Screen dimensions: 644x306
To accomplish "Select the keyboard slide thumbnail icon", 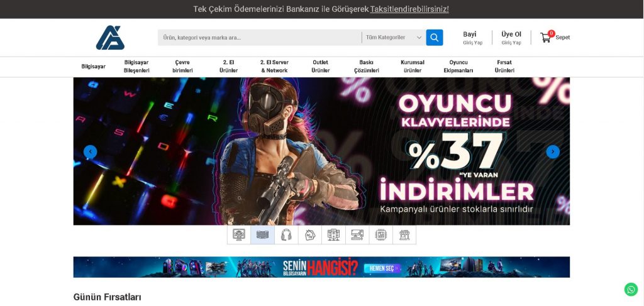I will (262, 235).
